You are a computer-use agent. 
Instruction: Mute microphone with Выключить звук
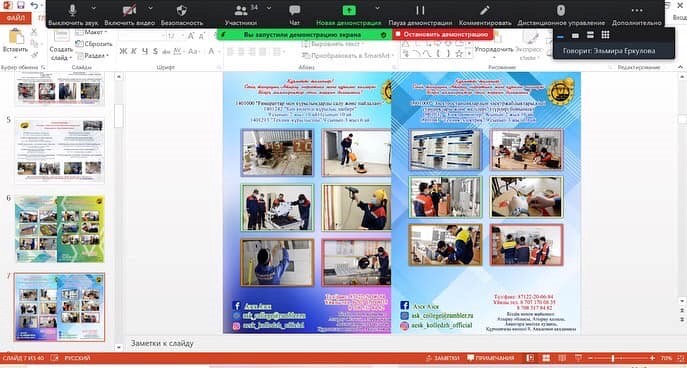point(73,14)
